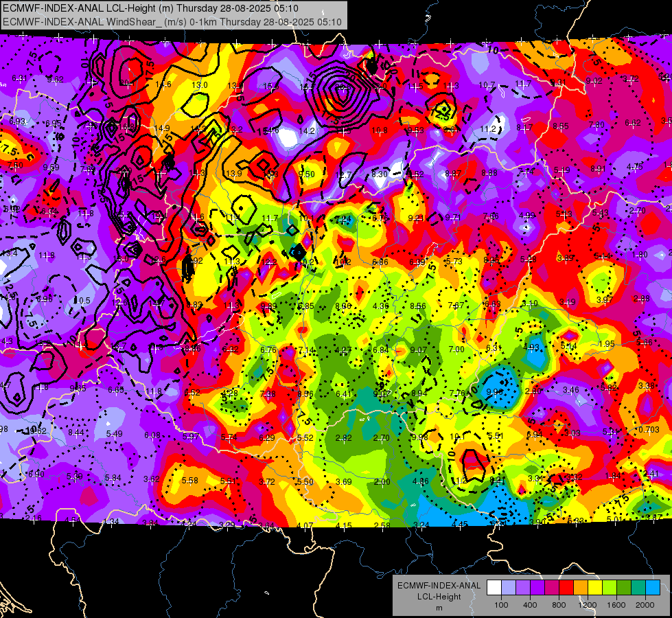Click the map value 5.84
This screenshot has height=618, width=672.
tap(113, 477)
